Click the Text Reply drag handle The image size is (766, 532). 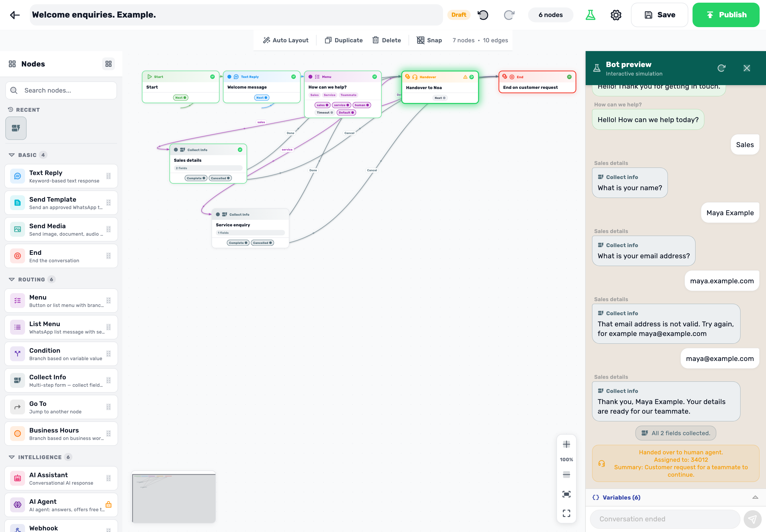click(x=108, y=176)
